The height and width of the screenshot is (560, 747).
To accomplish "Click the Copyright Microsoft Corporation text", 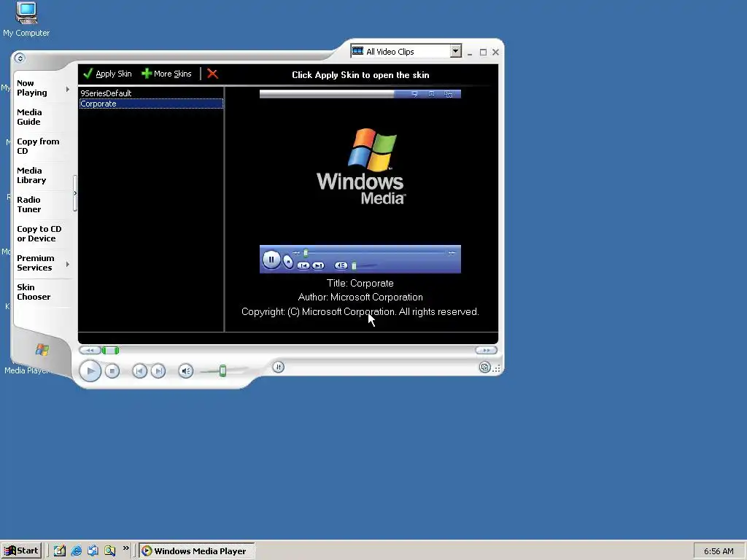I will [360, 312].
